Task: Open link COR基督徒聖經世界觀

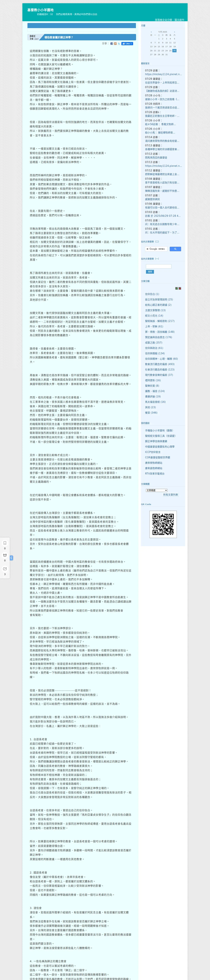Action: 157,458
